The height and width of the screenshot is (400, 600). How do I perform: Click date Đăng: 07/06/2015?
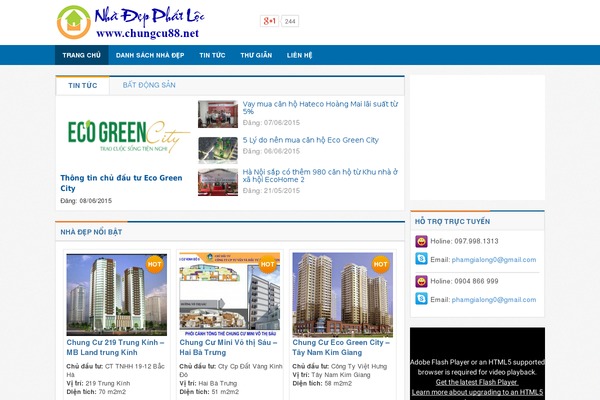(x=271, y=122)
